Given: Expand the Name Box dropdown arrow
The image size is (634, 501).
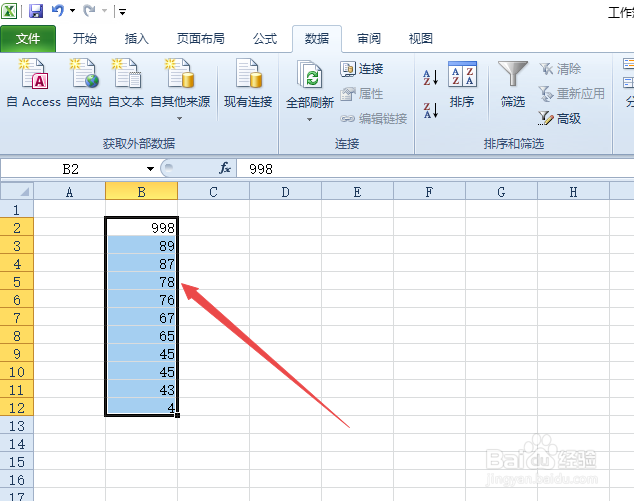Looking at the screenshot, I should (x=150, y=169).
